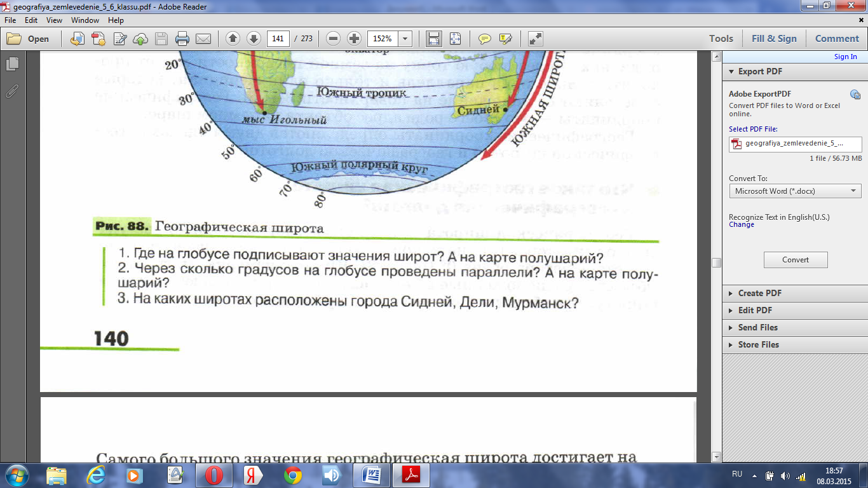Click the document scrollbar down arrow
The image size is (868, 488).
(x=716, y=456)
